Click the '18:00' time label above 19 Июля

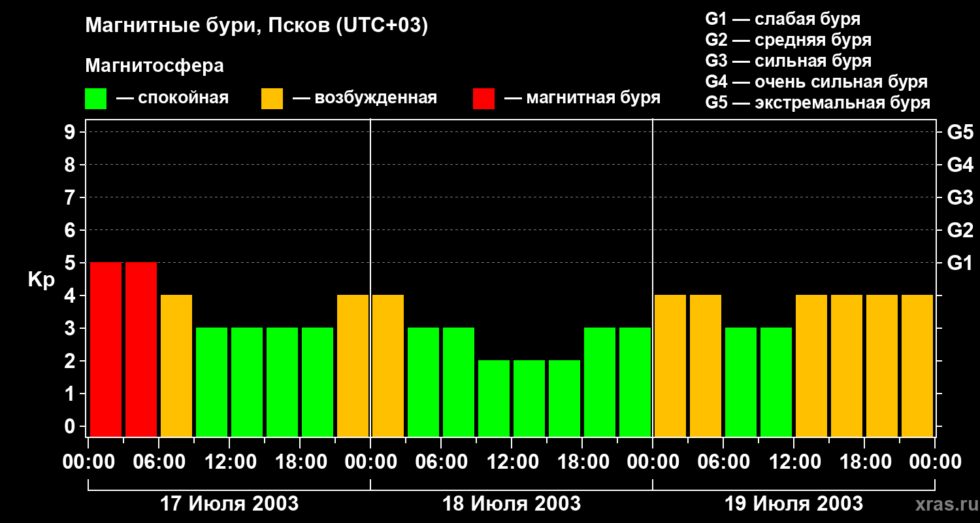click(x=864, y=462)
